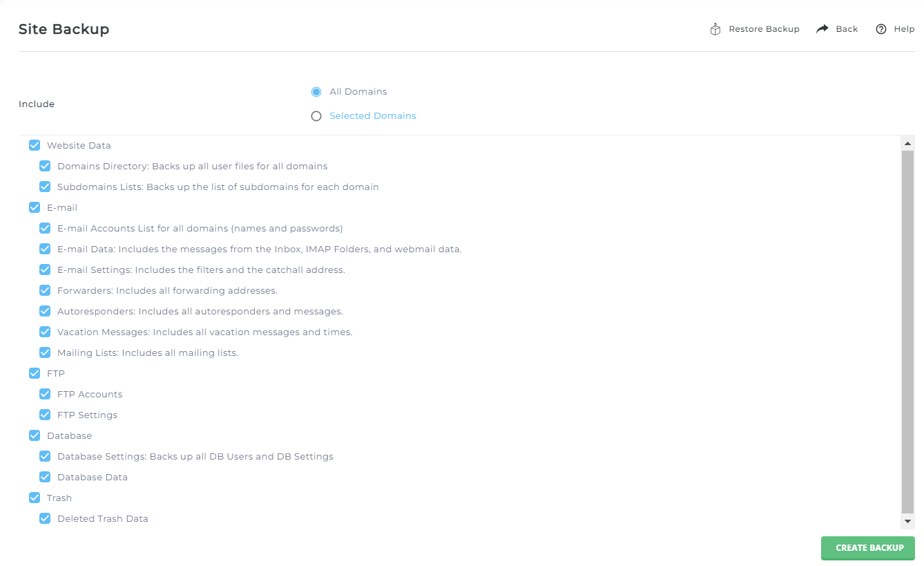Uncheck the Website Data checkbox
The image size is (924, 566).
(35, 145)
